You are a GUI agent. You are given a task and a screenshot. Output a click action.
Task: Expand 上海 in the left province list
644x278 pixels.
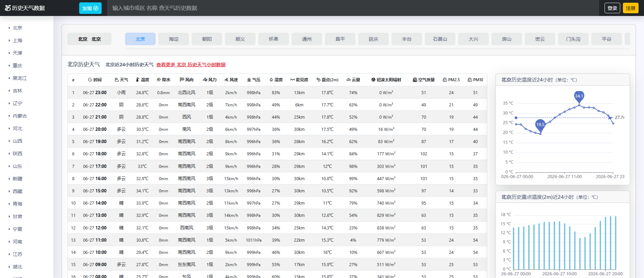click(x=9, y=40)
